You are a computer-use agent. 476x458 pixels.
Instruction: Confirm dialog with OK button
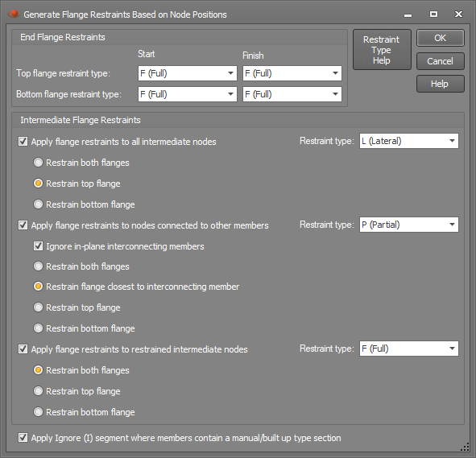click(441, 38)
